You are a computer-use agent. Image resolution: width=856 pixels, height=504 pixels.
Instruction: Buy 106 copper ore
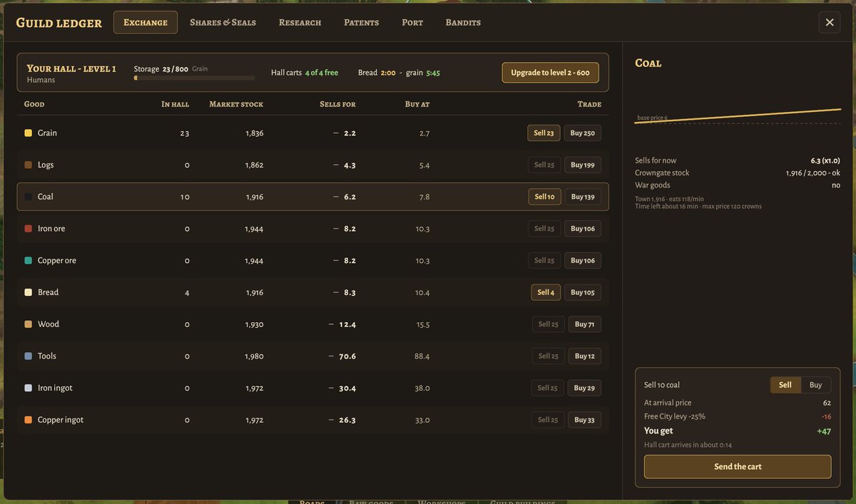(583, 260)
